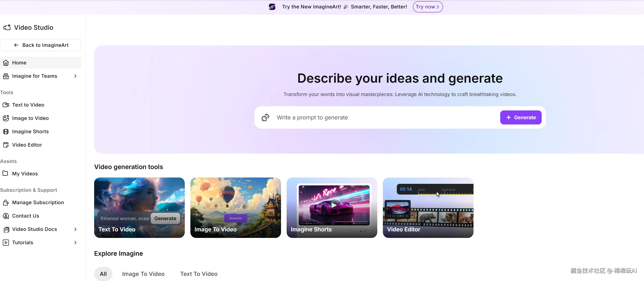Switch to Text To Video filter tab
The width and height of the screenshot is (644, 281).
tap(199, 274)
